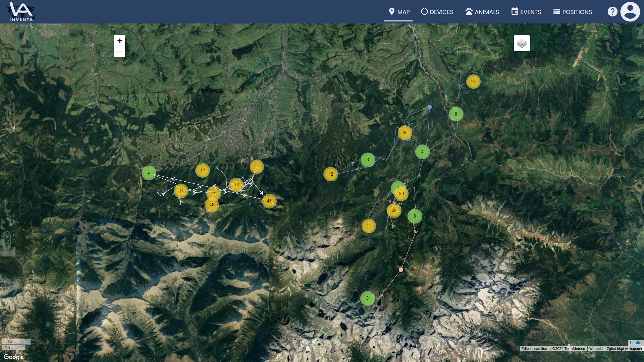Open the help question mark icon
644x362 pixels.
click(x=612, y=12)
